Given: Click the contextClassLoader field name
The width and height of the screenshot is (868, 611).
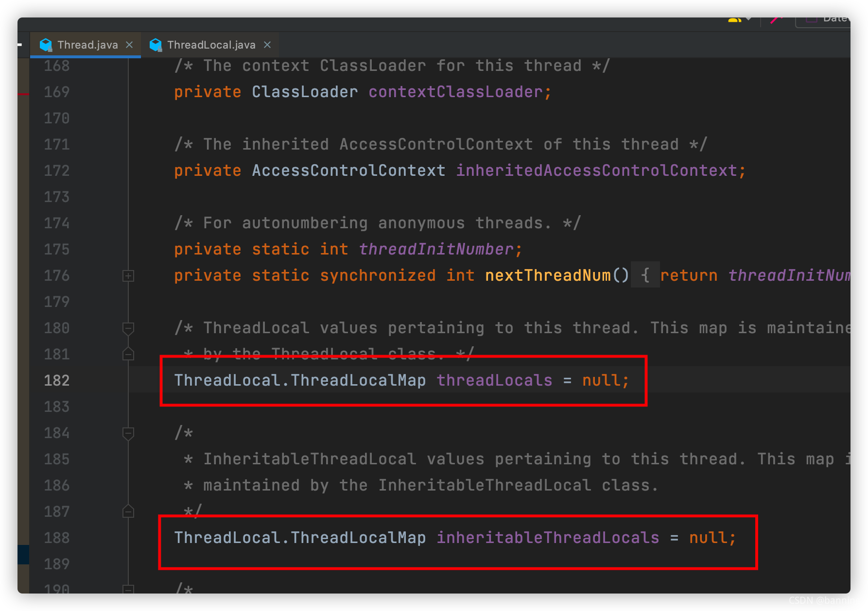Looking at the screenshot, I should point(455,92).
